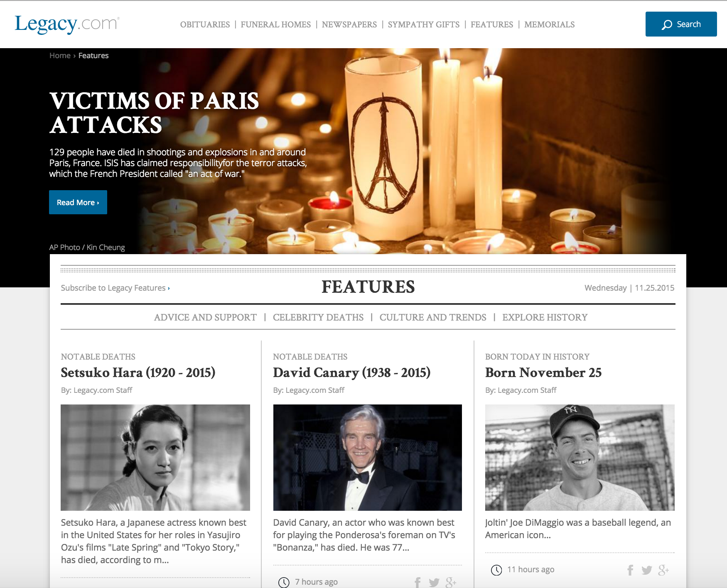
Task: Switch to Advice and Support tab
Action: coord(205,317)
